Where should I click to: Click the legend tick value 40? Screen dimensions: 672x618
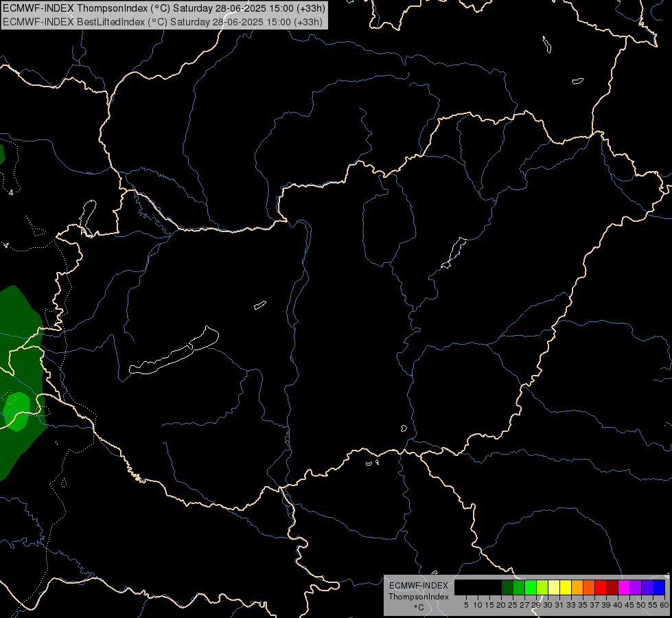tap(618, 605)
